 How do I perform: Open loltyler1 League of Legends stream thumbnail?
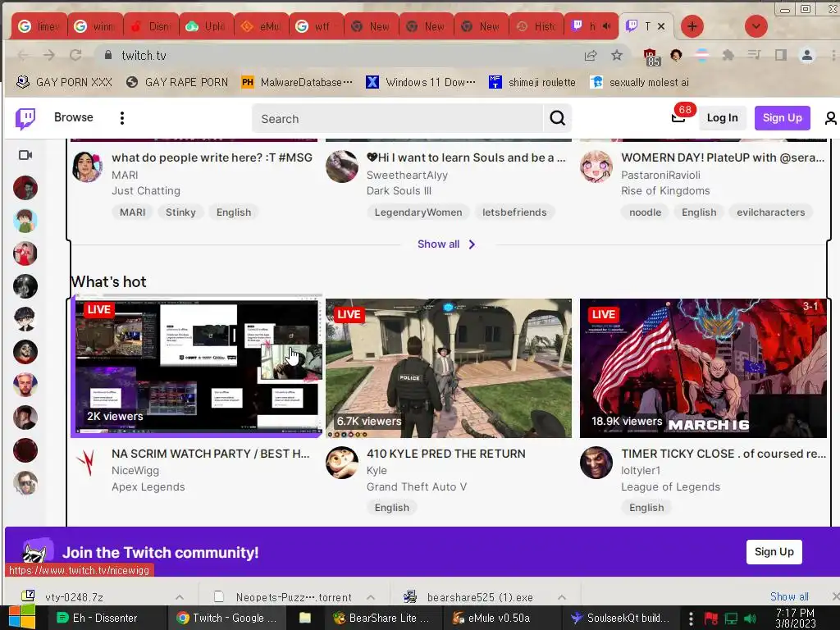[x=703, y=368]
